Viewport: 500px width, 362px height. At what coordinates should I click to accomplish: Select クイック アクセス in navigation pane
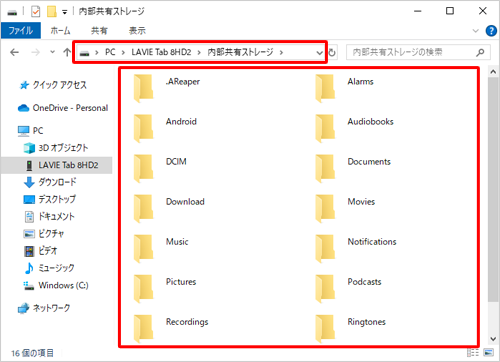pos(59,85)
